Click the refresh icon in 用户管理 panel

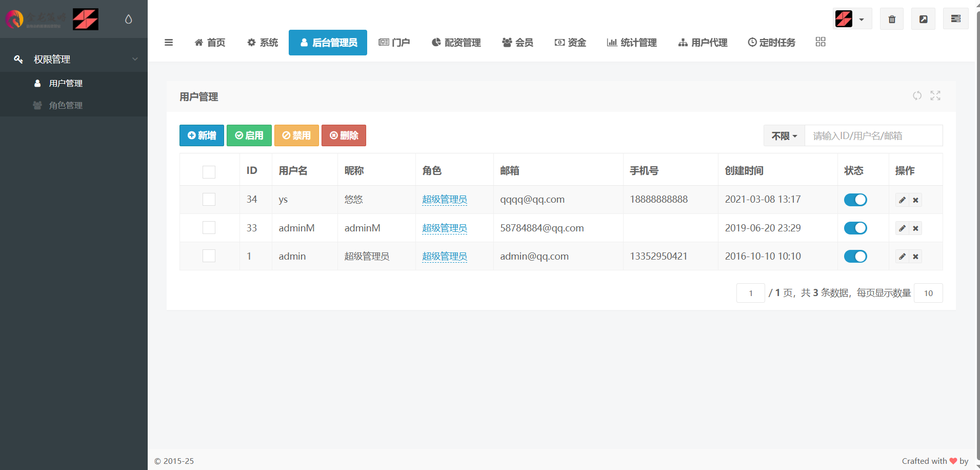(917, 96)
